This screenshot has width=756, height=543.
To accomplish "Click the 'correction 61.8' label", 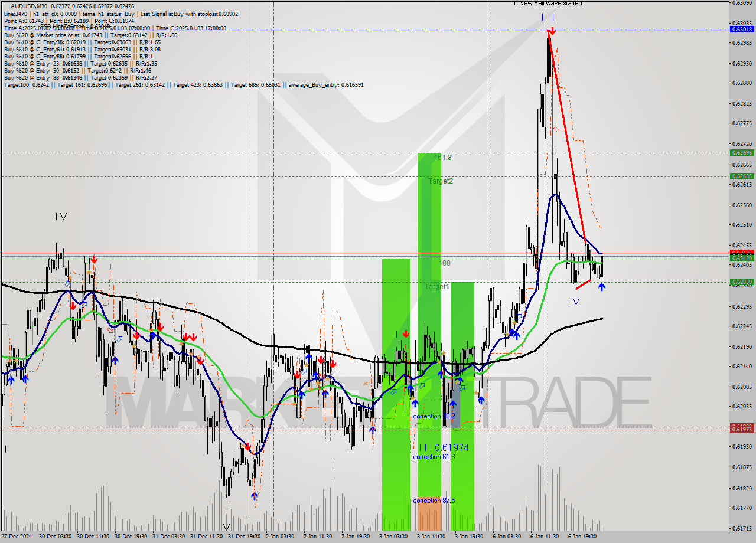I will 434,457.
